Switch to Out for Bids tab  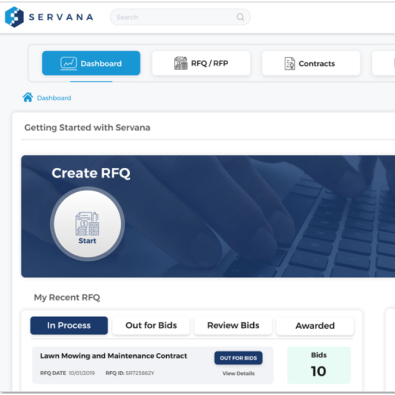(151, 325)
